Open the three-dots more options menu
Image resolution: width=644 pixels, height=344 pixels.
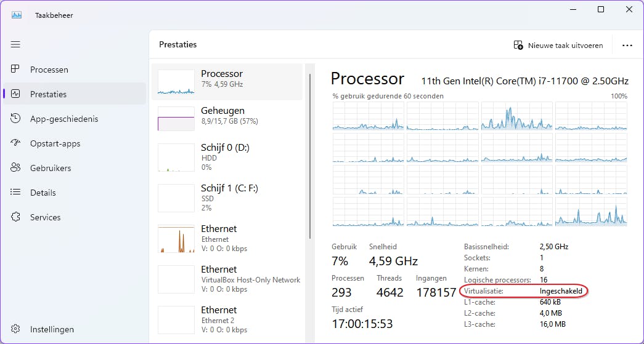pyautogui.click(x=627, y=45)
